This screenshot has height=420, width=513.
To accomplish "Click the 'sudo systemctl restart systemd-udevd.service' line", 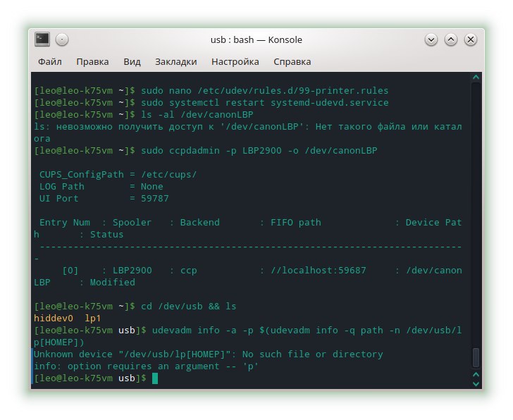I will 265,103.
